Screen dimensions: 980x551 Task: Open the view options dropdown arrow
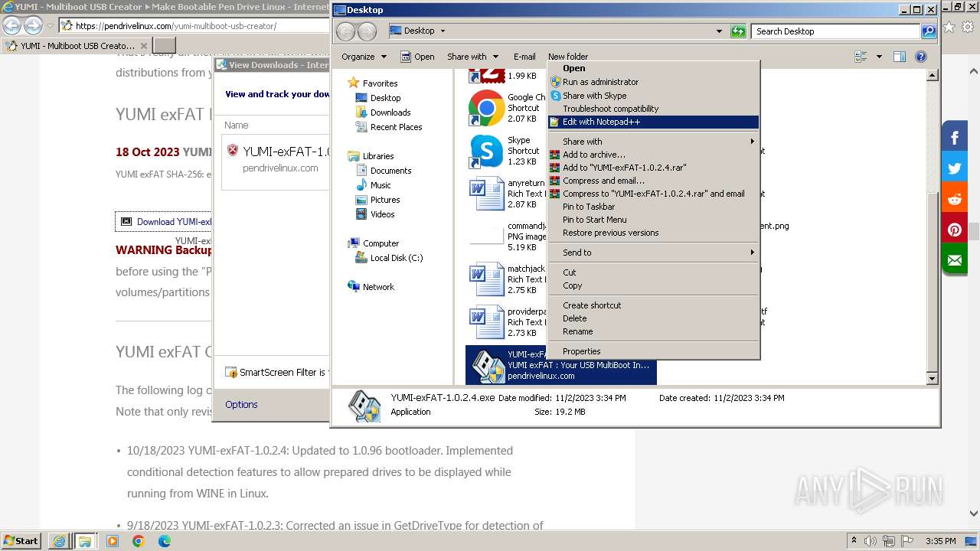pos(879,57)
